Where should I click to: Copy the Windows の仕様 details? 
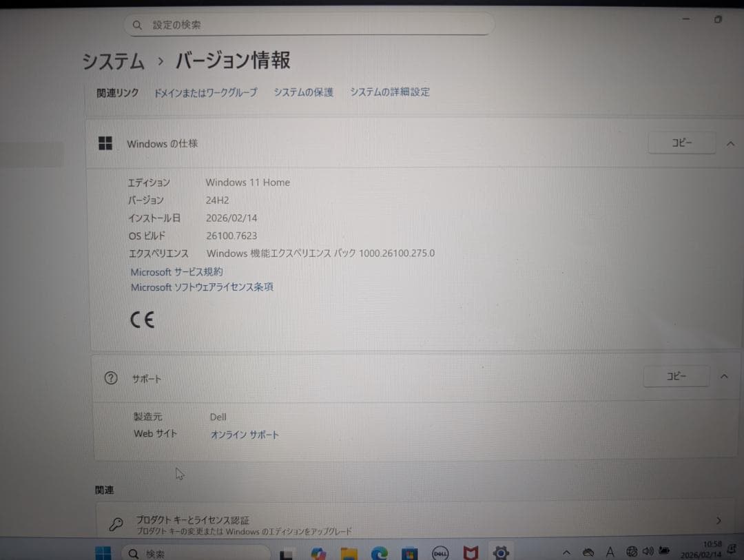681,143
